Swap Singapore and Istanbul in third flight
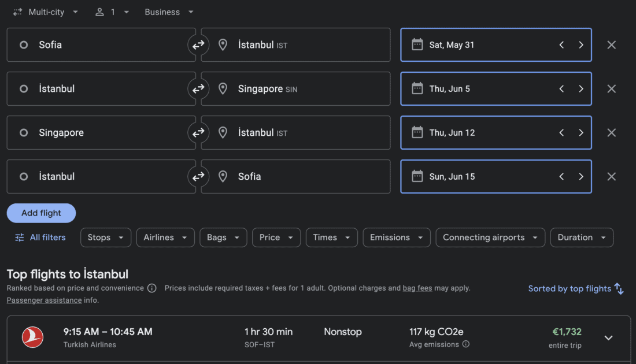Image resolution: width=636 pixels, height=364 pixels. point(198,133)
